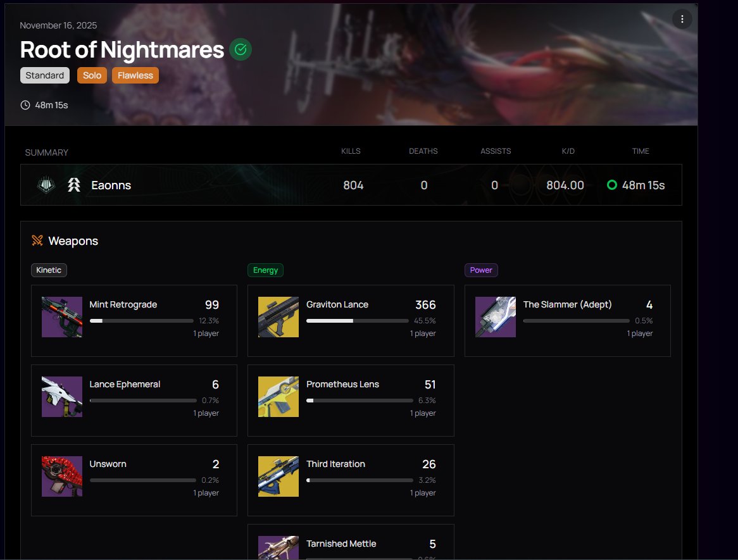Click the Kinetic category label
Image resolution: width=738 pixels, height=560 pixels.
pyautogui.click(x=49, y=270)
